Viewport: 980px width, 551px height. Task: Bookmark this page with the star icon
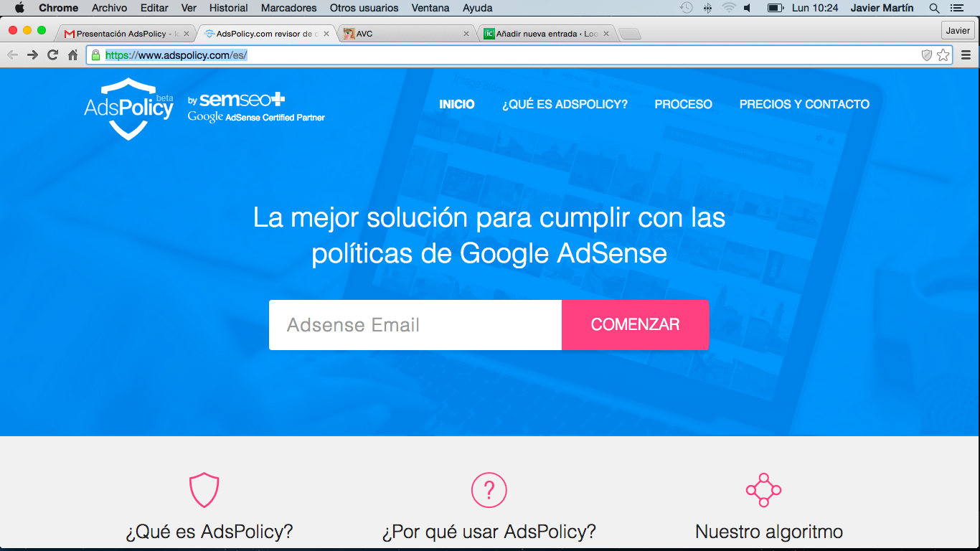pyautogui.click(x=943, y=55)
